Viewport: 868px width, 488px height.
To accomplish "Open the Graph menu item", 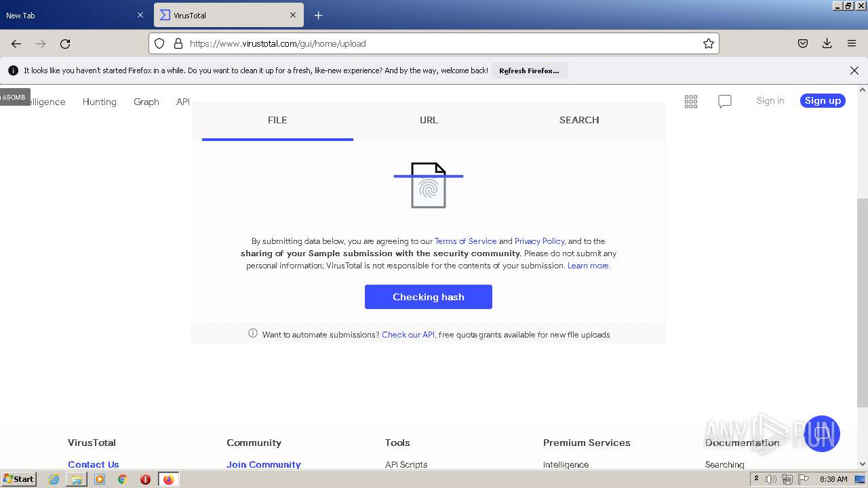I will [146, 102].
